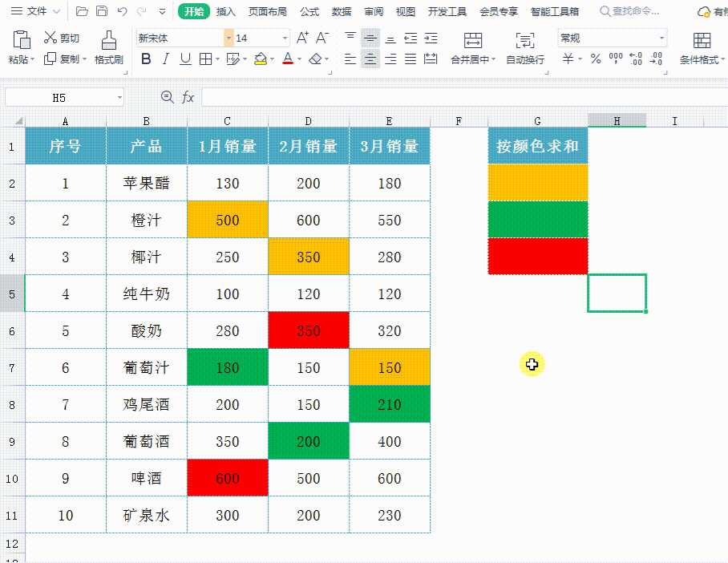728x563 pixels.
Task: Expand the quick access toolbar more arrow
Action: pos(162,11)
